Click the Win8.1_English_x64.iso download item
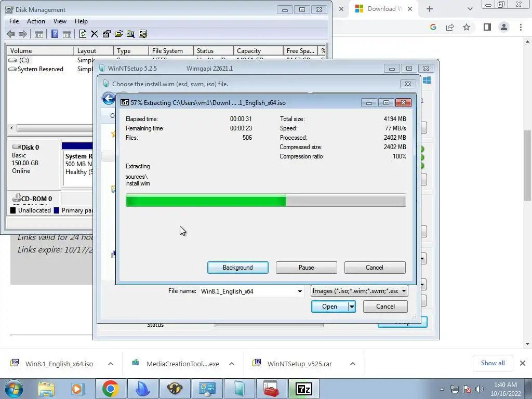 point(59,364)
